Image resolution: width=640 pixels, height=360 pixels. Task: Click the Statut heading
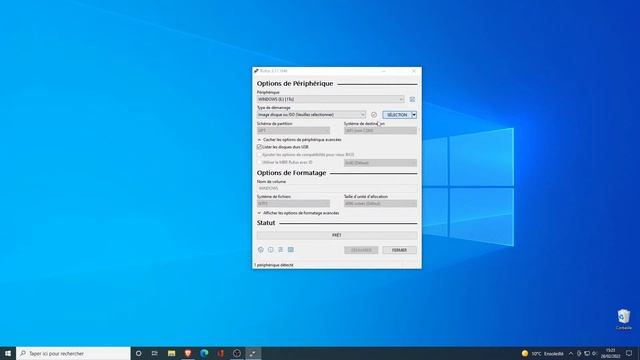tap(266, 223)
